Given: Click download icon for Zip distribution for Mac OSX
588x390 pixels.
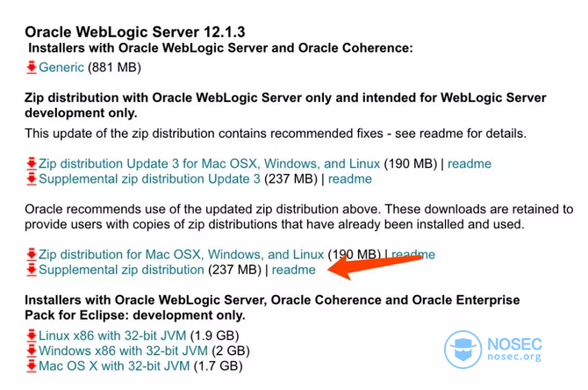Looking at the screenshot, I should click(32, 255).
